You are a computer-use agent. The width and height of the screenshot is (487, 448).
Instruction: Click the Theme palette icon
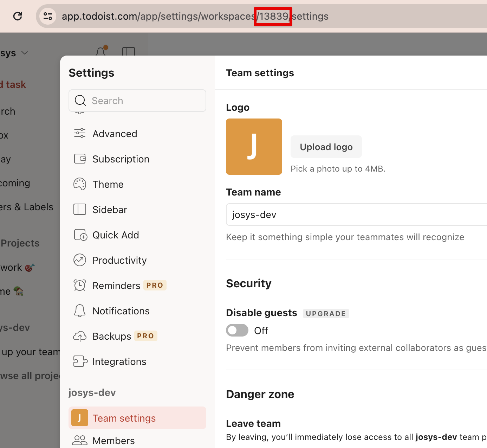[80, 184]
